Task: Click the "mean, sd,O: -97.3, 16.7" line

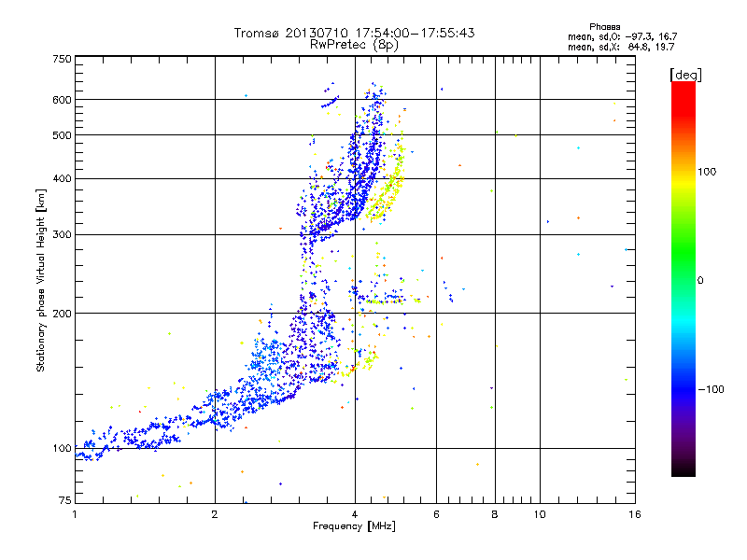Action: pyautogui.click(x=622, y=36)
